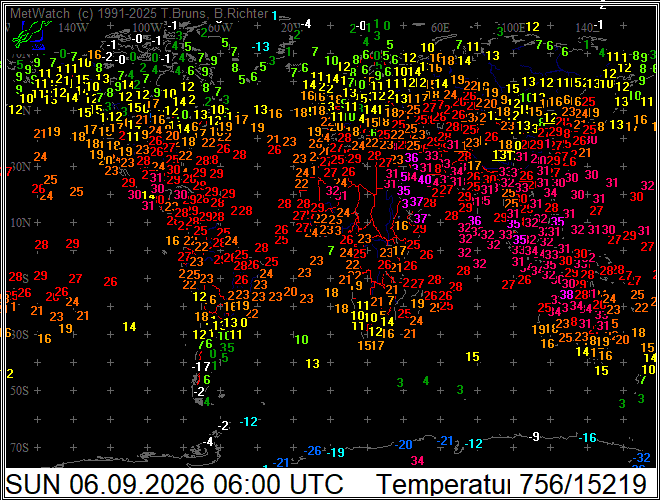Select the magenta 38 reading over Australia
This screenshot has width=660, height=500.
click(x=567, y=294)
